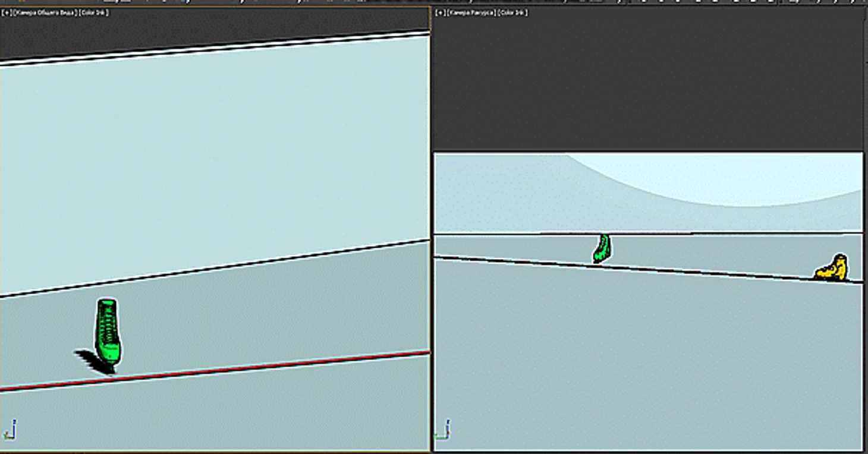Select the black line under boots in right viewport
868x454 pixels.
pyautogui.click(x=684, y=270)
